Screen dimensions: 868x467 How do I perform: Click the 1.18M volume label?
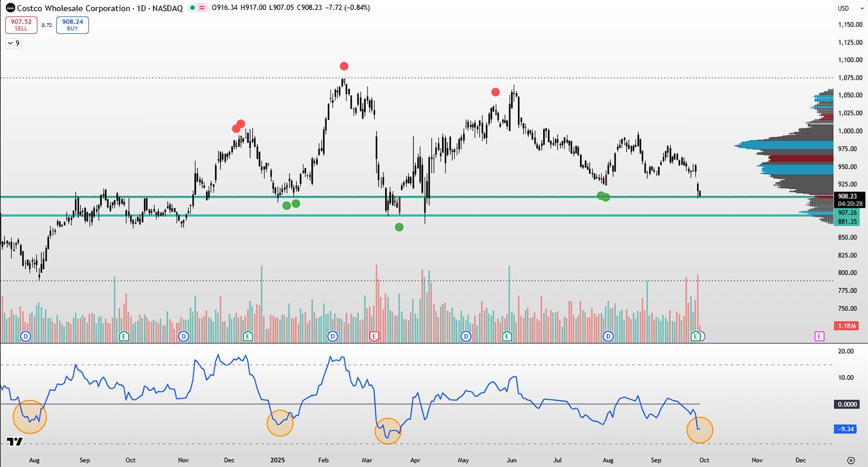[x=847, y=326]
